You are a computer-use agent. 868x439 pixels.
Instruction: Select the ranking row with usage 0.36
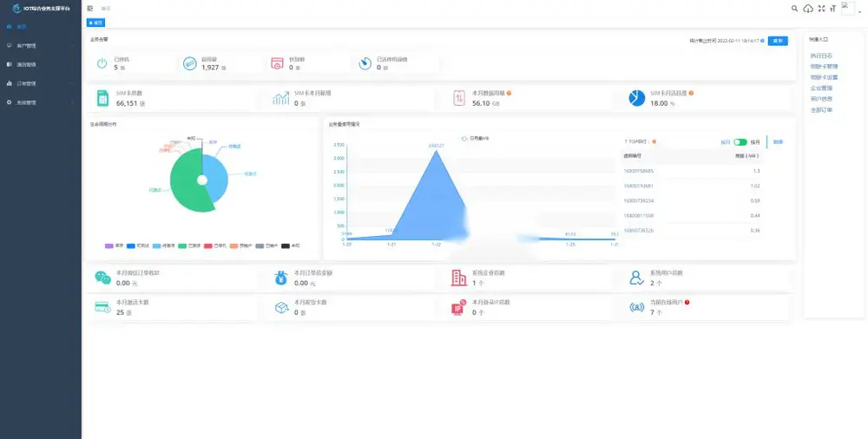point(692,230)
